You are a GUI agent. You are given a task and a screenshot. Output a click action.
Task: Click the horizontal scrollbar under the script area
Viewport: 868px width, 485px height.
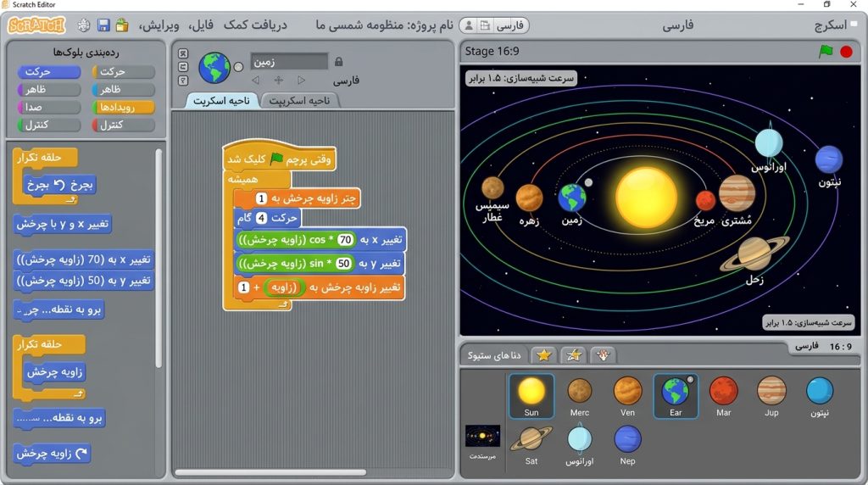tap(270, 472)
